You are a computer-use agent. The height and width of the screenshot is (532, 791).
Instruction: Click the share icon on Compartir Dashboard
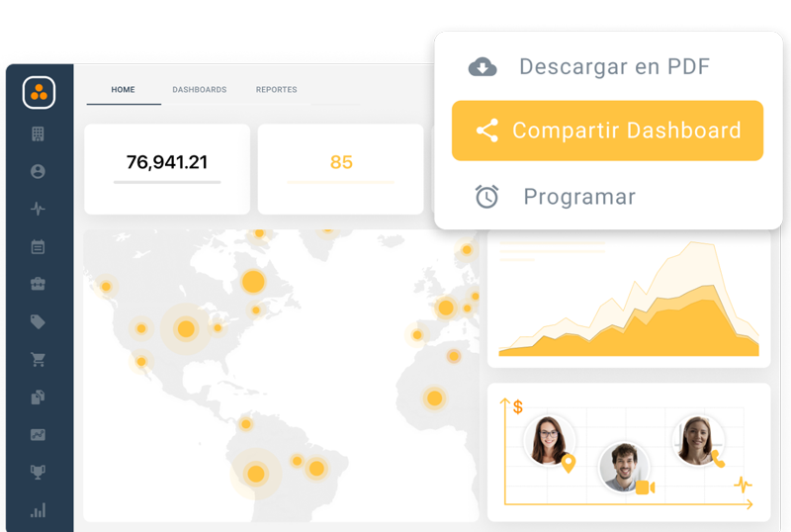[487, 131]
